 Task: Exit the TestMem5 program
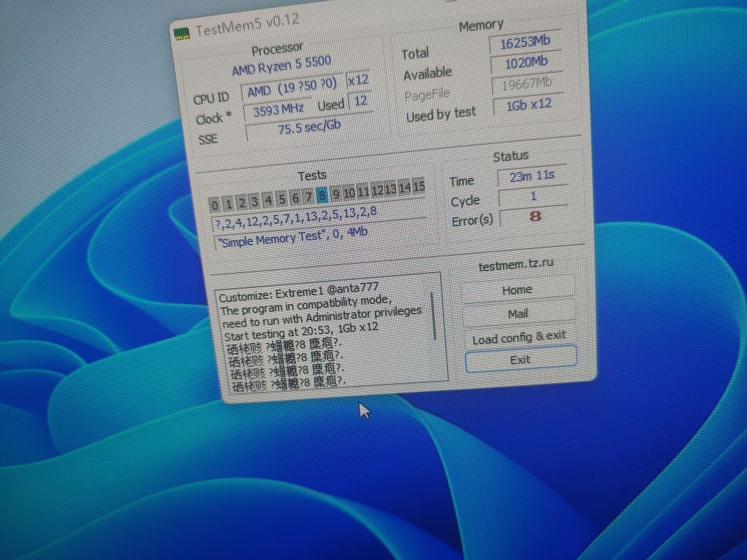pos(520,359)
